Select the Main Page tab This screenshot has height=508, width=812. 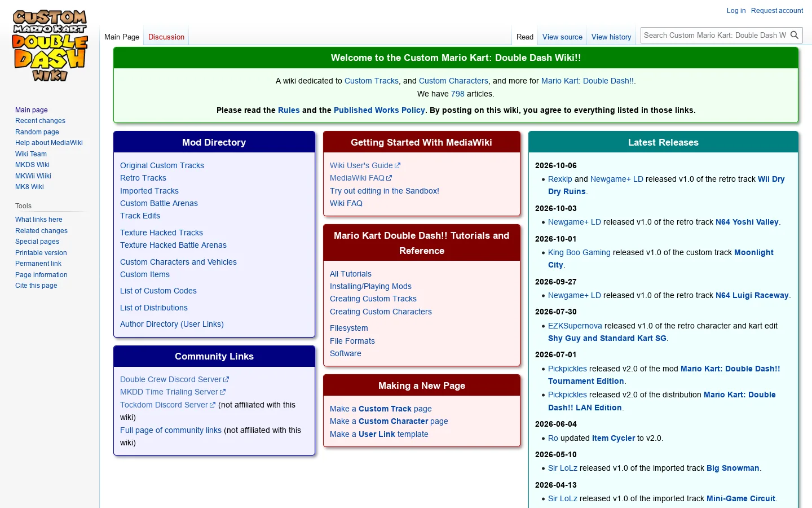pyautogui.click(x=122, y=37)
